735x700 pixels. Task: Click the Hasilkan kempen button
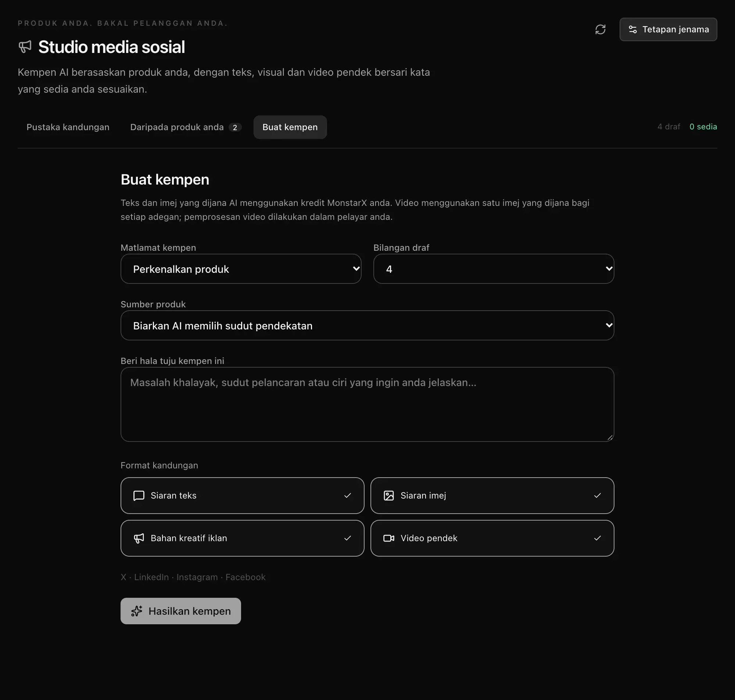click(181, 611)
